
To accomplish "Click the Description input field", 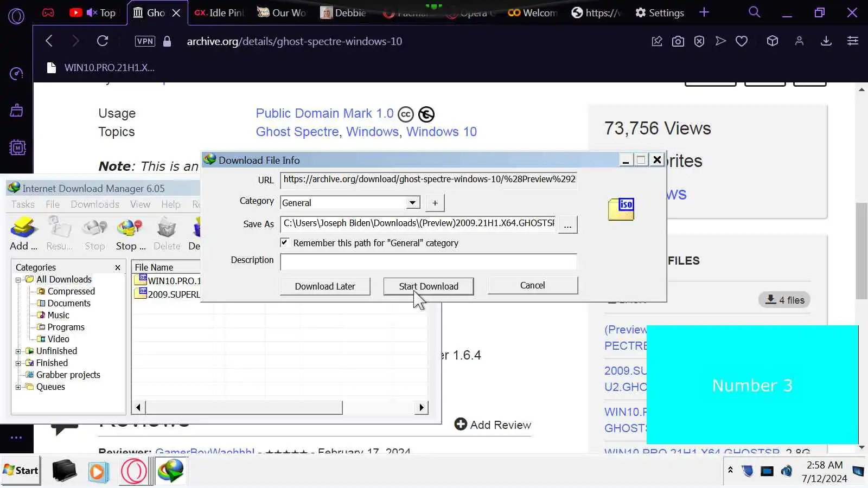I will click(x=429, y=262).
